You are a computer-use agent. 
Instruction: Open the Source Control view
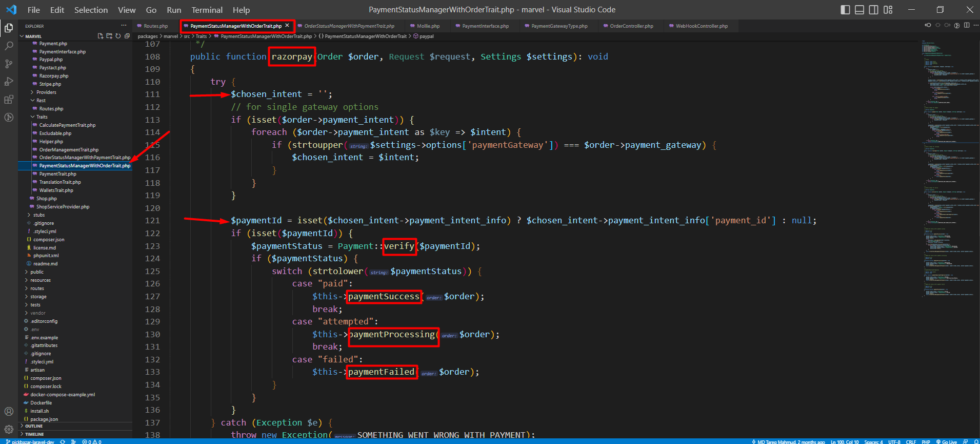(x=9, y=64)
